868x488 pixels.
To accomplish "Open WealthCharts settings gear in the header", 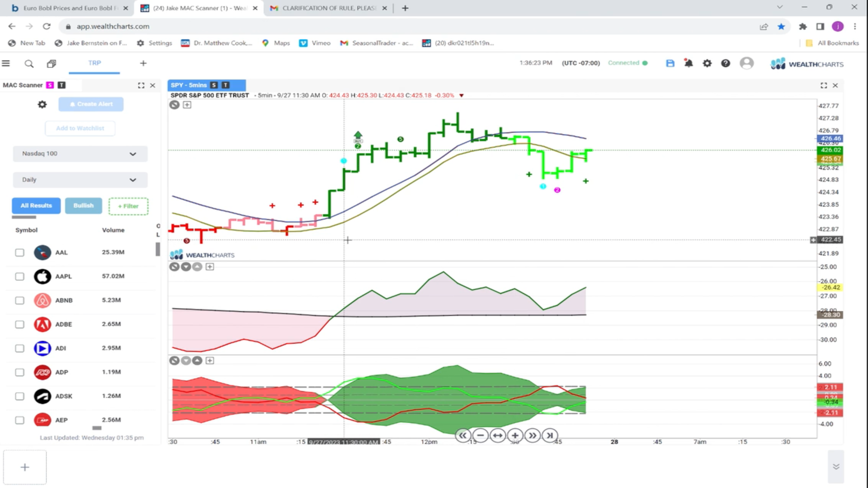I will [x=707, y=63].
